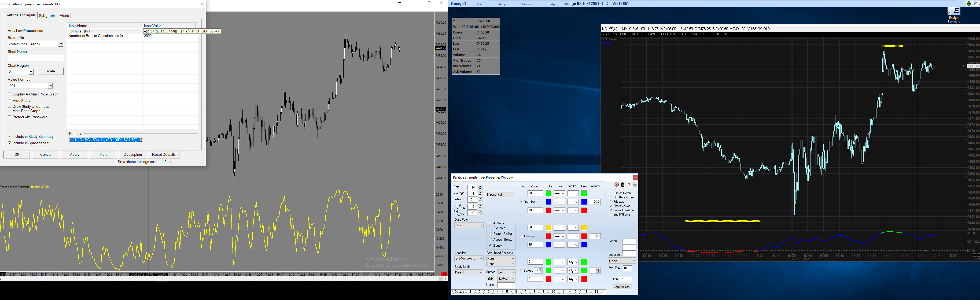Click the yellow color swatch for zone 60
This screenshot has width=980, height=300.
coord(548,228)
